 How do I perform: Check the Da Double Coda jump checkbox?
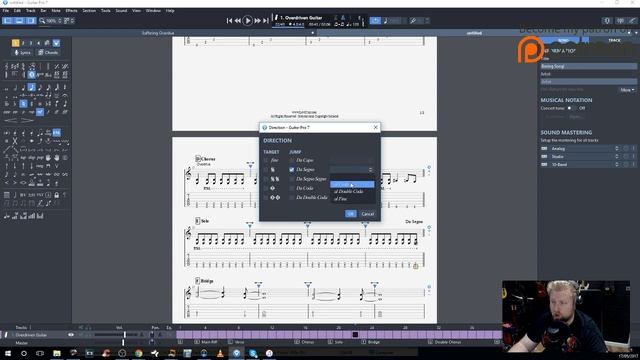coord(291,198)
